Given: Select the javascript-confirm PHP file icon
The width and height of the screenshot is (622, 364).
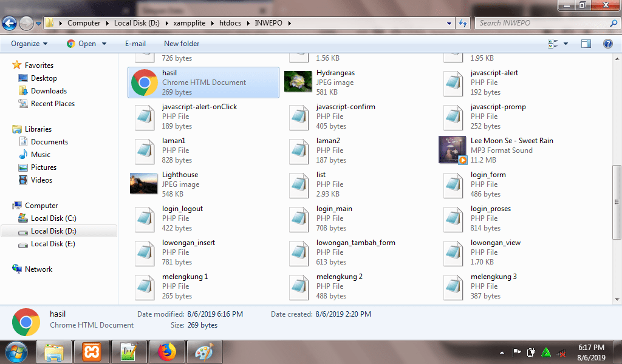Looking at the screenshot, I should [x=299, y=117].
